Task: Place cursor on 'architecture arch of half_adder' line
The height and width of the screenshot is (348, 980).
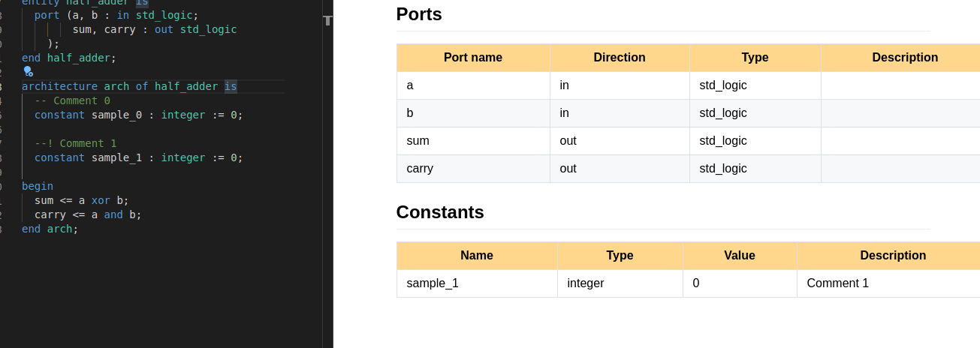Action: click(120, 86)
